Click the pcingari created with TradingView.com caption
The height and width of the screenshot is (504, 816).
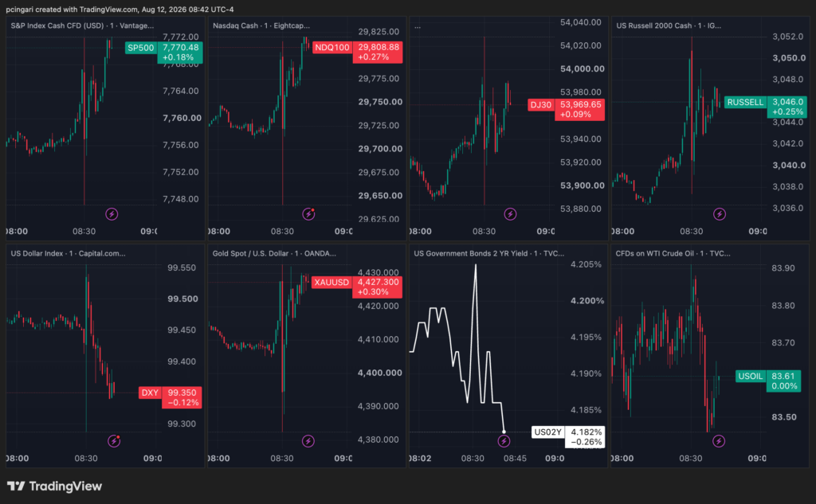point(120,10)
